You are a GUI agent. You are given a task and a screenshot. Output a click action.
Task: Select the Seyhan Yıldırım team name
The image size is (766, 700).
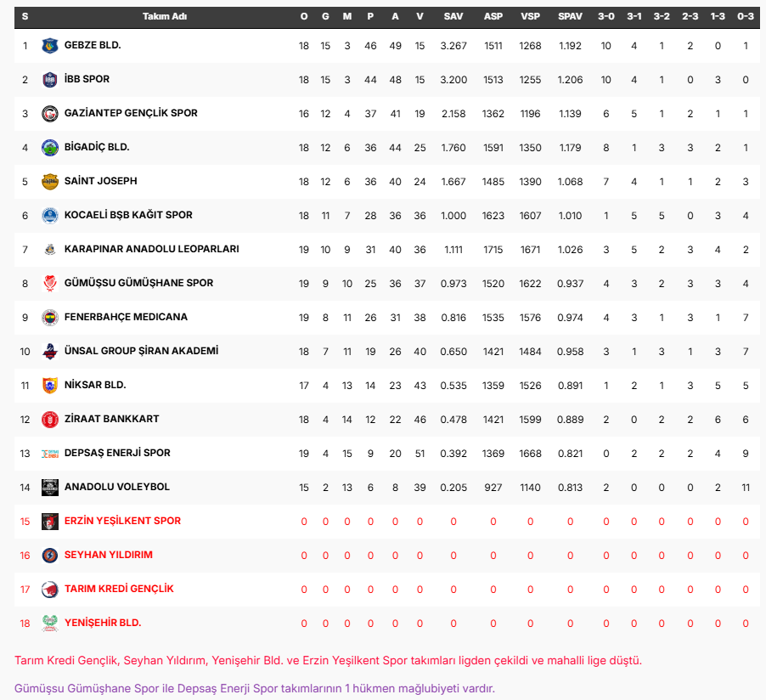108,555
